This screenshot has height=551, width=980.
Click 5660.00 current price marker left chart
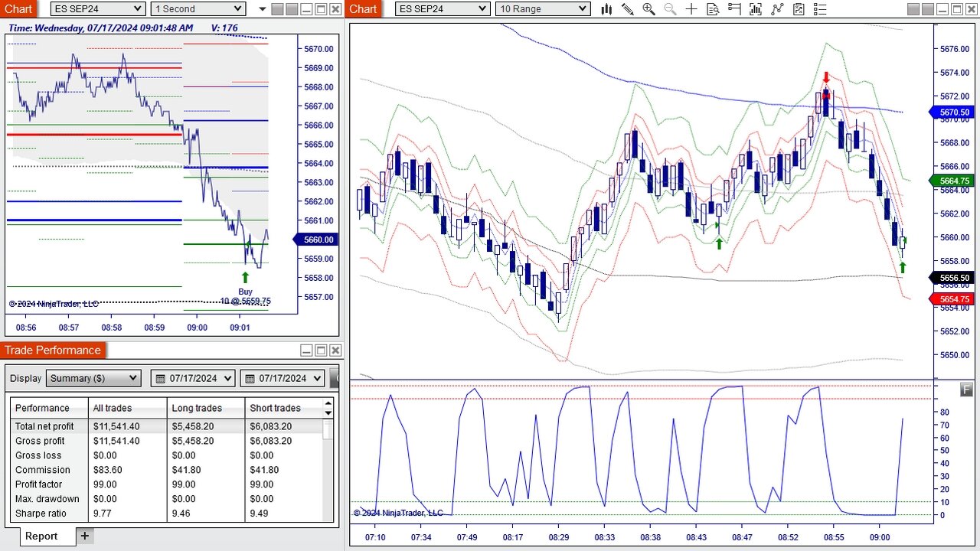(315, 240)
